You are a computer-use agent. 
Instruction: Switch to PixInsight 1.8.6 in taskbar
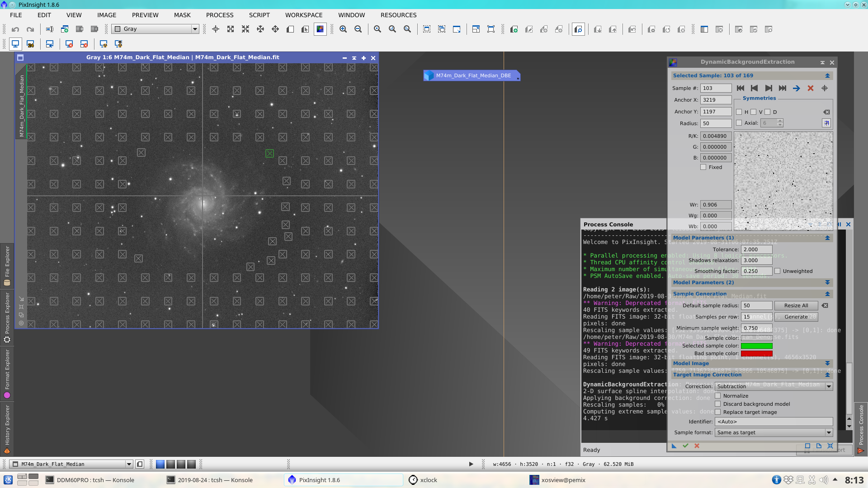[343, 480]
